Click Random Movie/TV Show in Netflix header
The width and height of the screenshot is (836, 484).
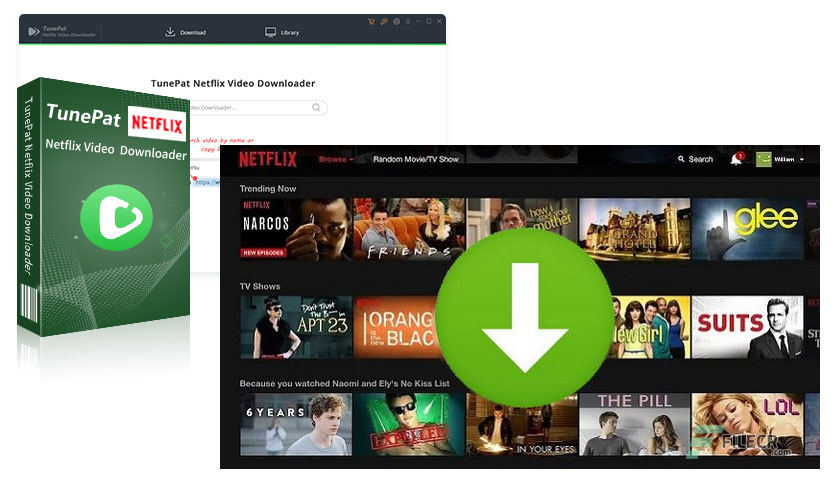click(x=415, y=159)
